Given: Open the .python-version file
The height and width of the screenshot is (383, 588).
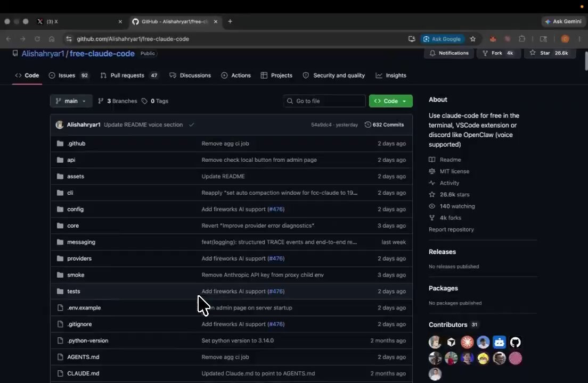Looking at the screenshot, I should point(88,340).
